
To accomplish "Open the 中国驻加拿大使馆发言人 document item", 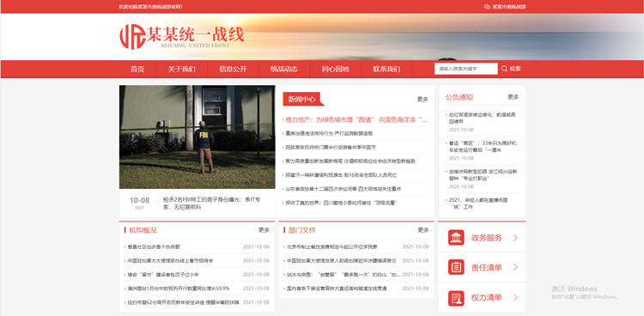I will tap(341, 261).
